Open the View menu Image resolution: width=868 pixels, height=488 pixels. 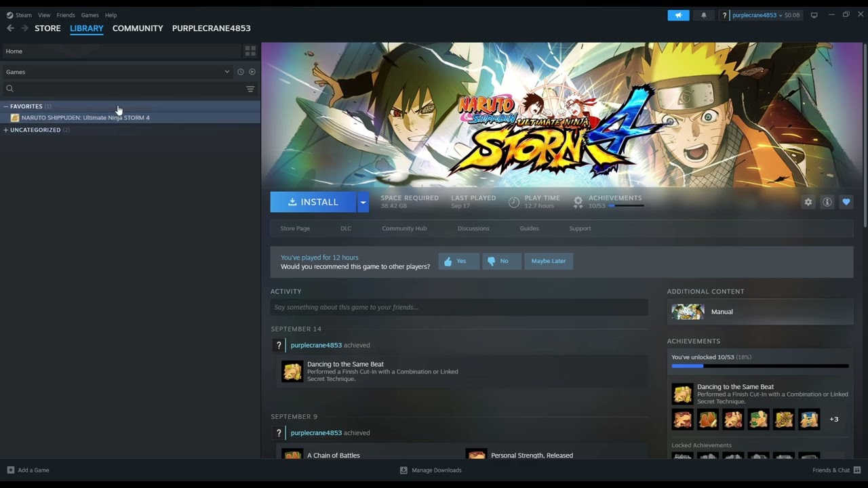(x=44, y=15)
